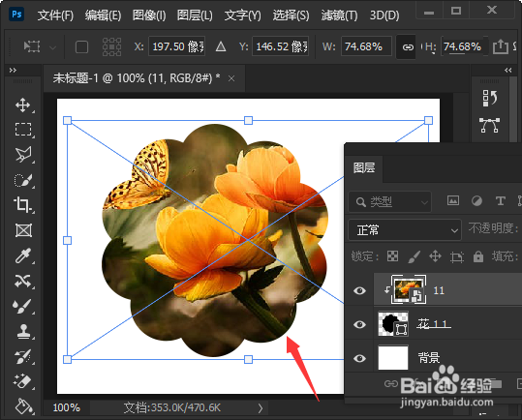Click status bar info arrow
522x420 pixels.
261,408
